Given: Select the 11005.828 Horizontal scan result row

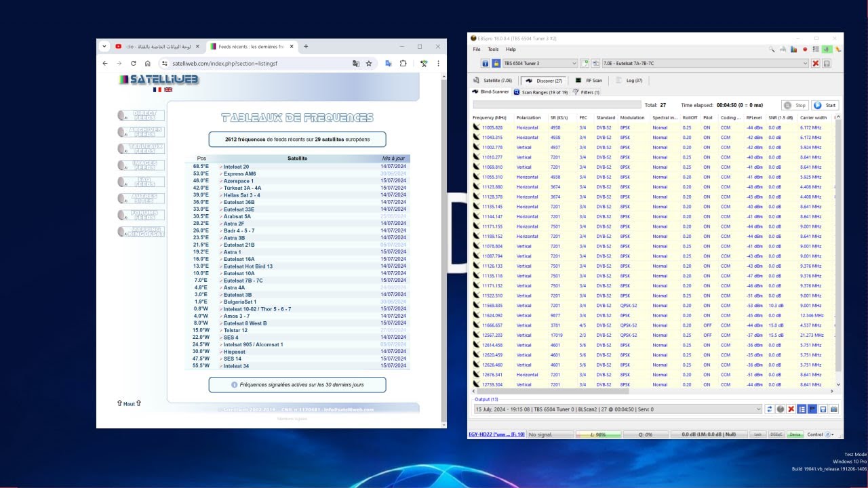Looking at the screenshot, I should (654, 127).
